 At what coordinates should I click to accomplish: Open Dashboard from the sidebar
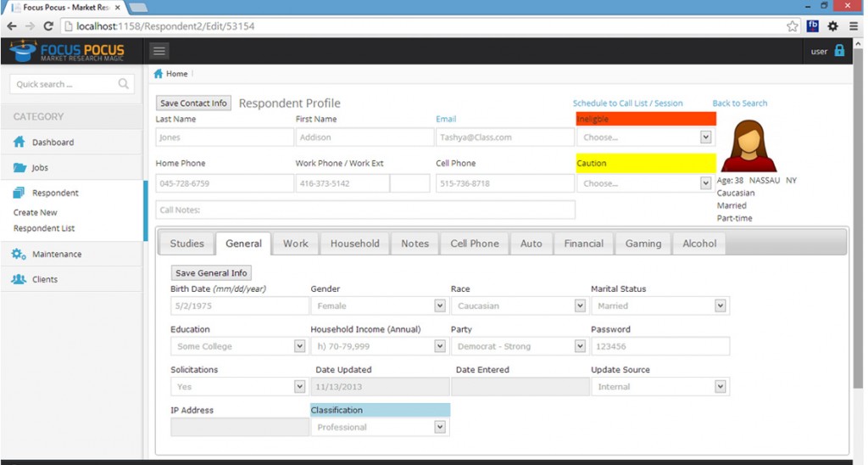(x=53, y=143)
